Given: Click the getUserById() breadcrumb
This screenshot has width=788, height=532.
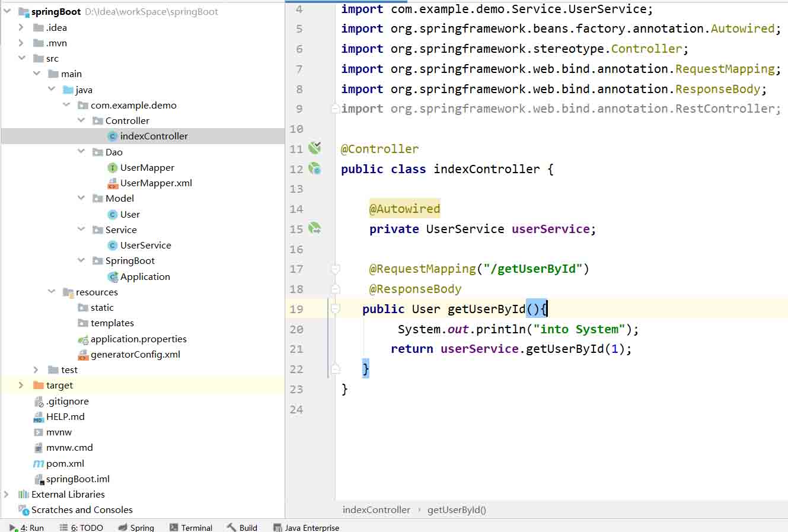Looking at the screenshot, I should pyautogui.click(x=457, y=510).
